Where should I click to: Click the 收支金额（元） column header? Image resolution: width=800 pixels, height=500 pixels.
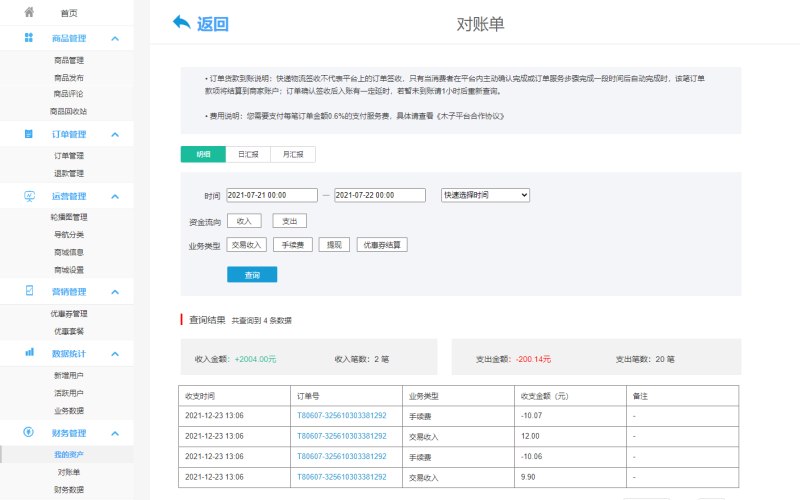pos(544,396)
